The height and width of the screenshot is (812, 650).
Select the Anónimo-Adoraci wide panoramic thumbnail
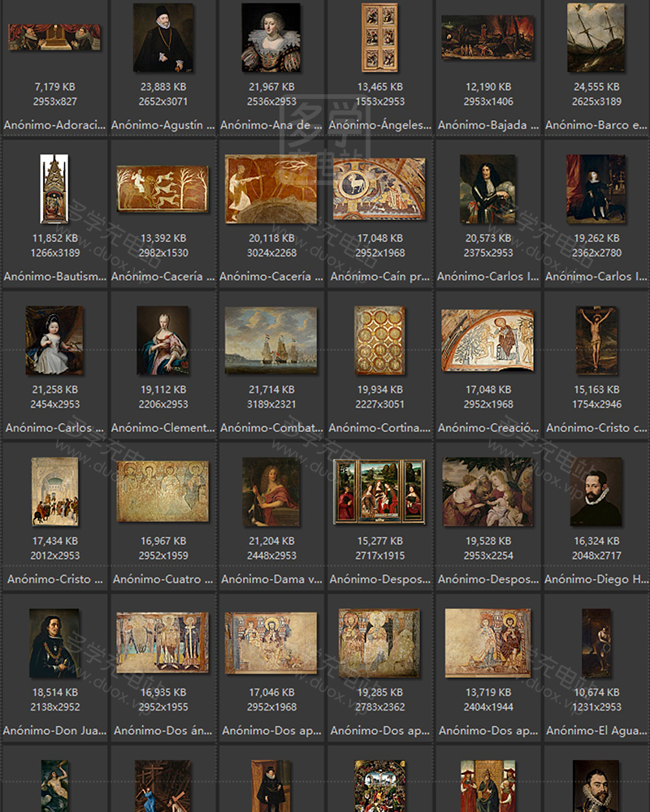coord(54,37)
